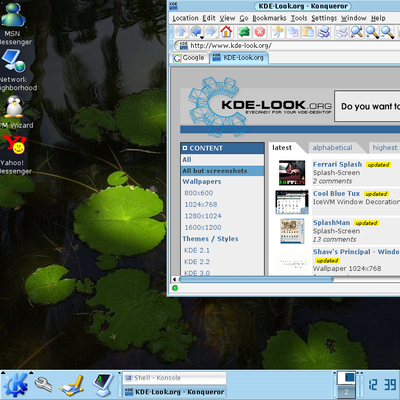Click the '2 comments' text
This screenshot has width=400, height=400.
(332, 181)
